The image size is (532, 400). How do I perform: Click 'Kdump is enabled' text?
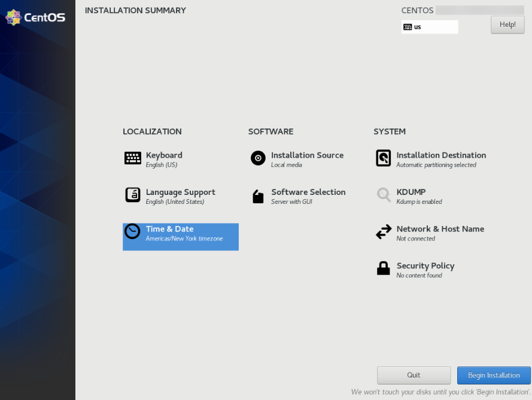[419, 201]
